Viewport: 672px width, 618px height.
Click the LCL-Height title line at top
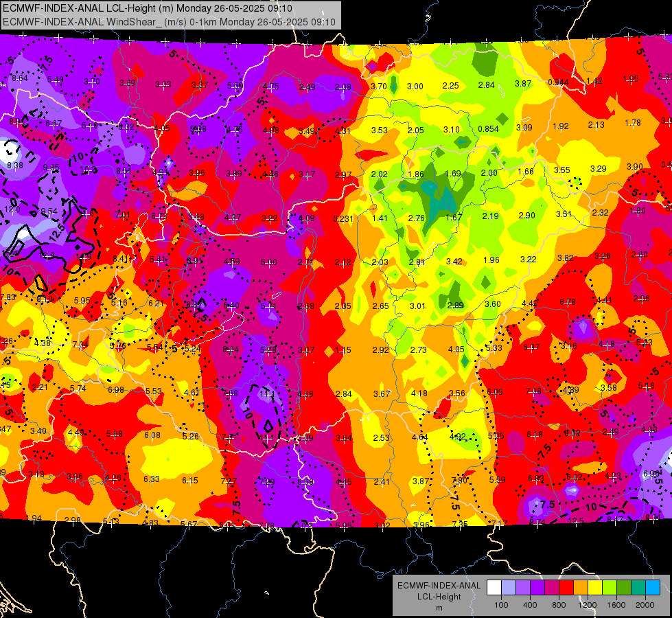pyautogui.click(x=148, y=8)
